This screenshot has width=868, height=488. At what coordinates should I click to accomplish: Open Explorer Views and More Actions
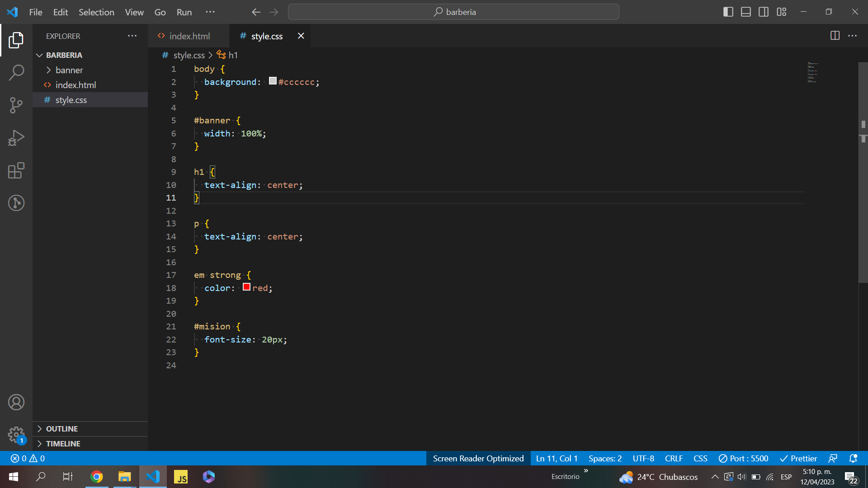coord(132,36)
